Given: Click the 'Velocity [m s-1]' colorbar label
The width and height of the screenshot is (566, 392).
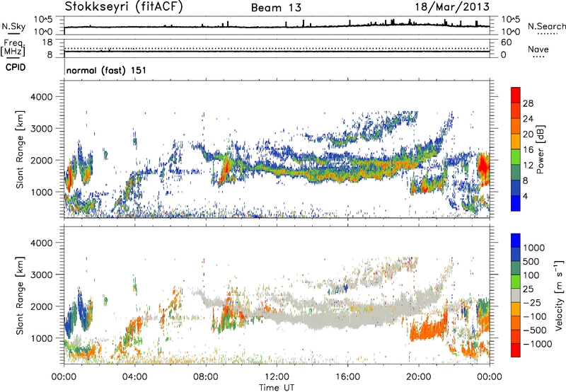Looking at the screenshot, I should pos(559,295).
